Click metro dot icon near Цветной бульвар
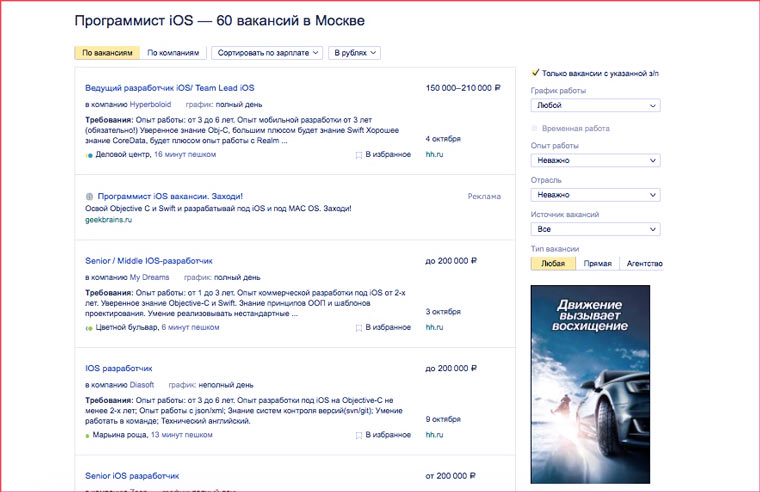This screenshot has height=492, width=760. (x=89, y=328)
